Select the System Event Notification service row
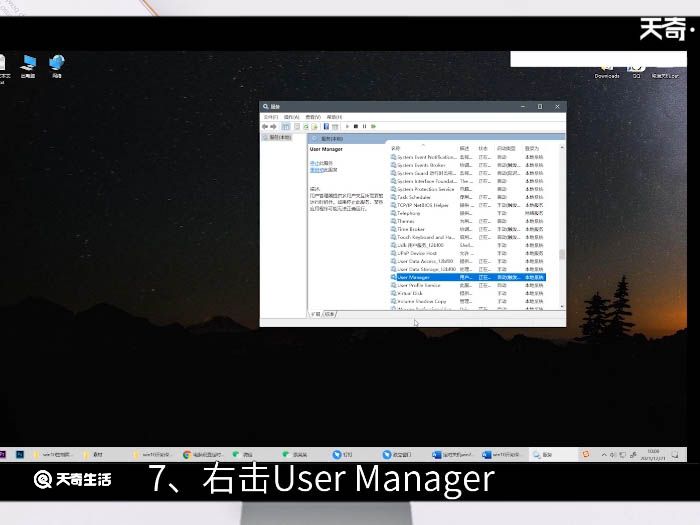The image size is (700, 525). [x=467, y=157]
